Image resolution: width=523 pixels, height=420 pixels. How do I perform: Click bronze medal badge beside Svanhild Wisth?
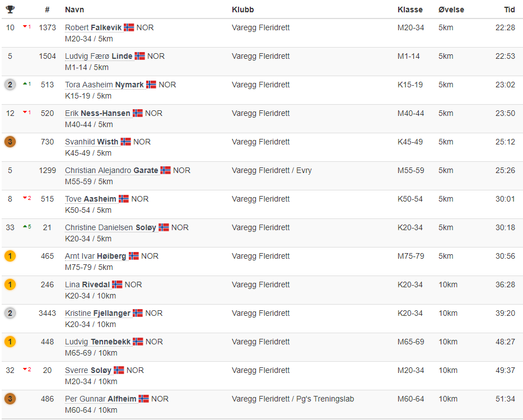[x=10, y=142]
